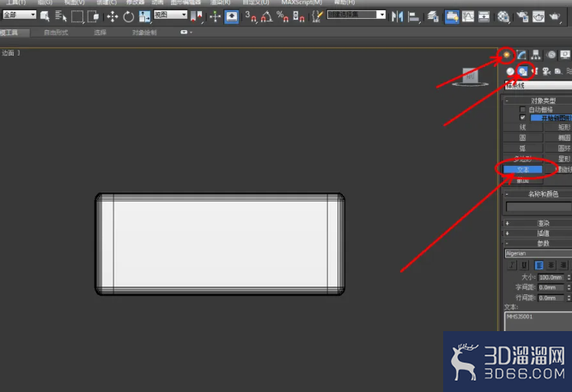Open the Algerian font dropdown

[x=538, y=253]
